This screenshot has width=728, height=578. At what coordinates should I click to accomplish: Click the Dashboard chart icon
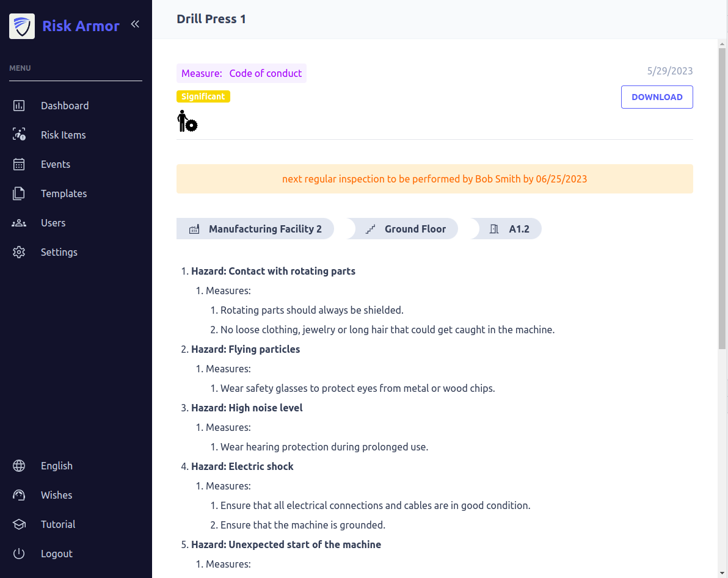point(19,106)
